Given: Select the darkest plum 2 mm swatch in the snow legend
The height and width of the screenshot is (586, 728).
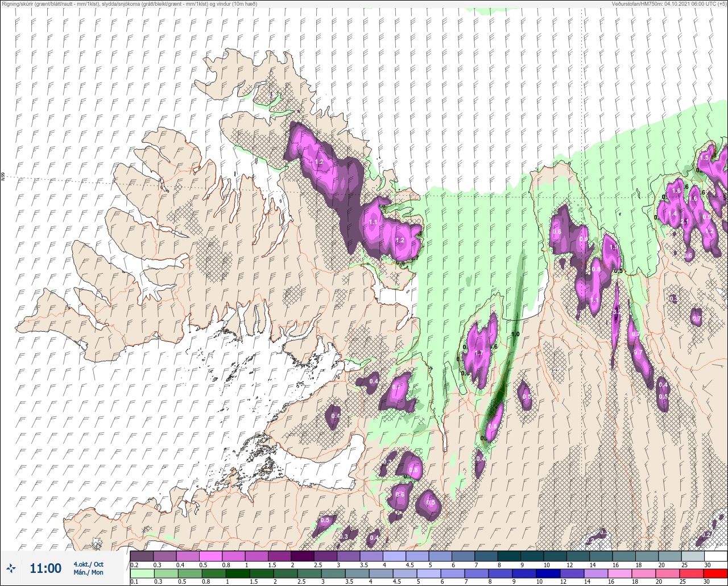Looking at the screenshot, I should pyautogui.click(x=303, y=556).
